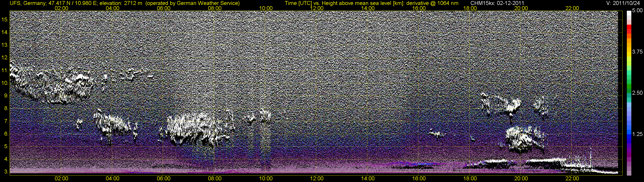Click the 02:00 label on bottom time axis
The image size is (644, 182).
coord(61,179)
